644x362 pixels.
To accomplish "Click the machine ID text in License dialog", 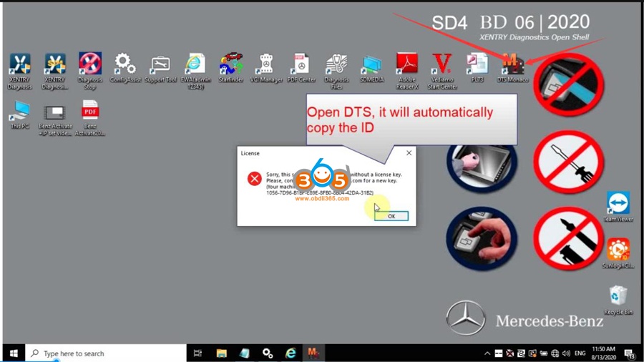I will click(320, 192).
